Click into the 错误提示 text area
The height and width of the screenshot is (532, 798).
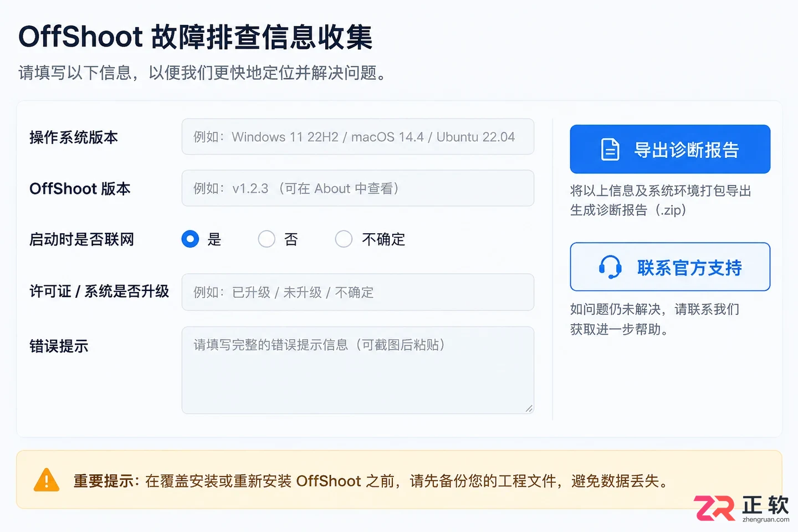[358, 370]
